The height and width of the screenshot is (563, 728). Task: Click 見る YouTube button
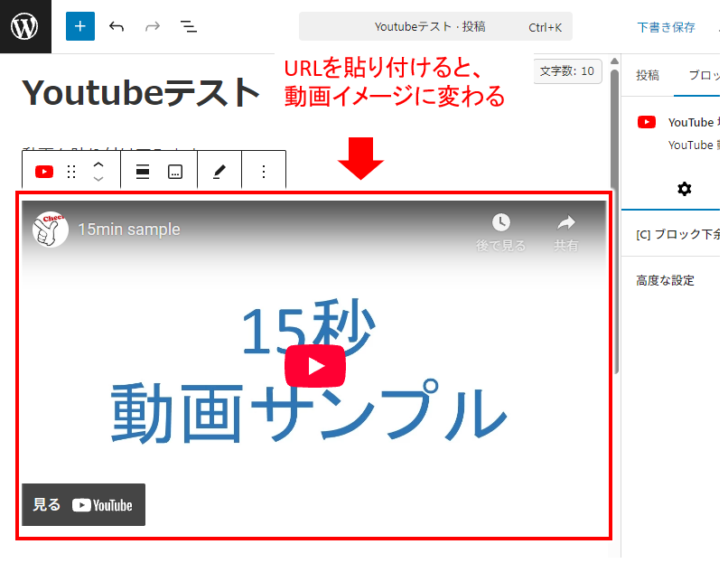pos(84,504)
